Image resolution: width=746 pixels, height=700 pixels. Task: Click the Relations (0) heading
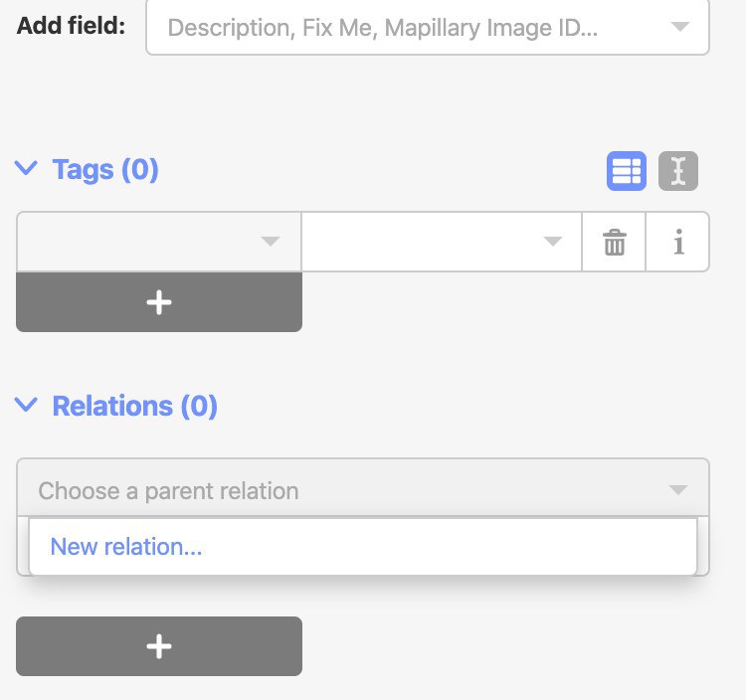point(134,406)
